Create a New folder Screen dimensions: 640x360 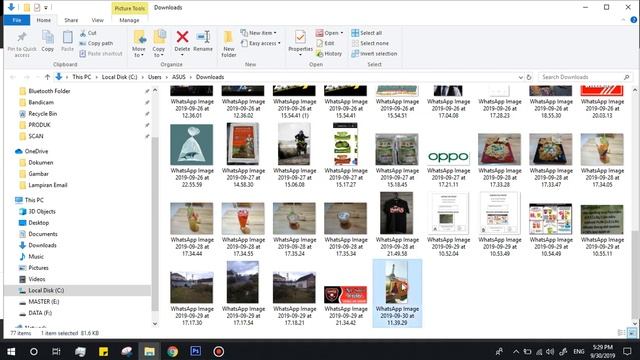coord(229,44)
